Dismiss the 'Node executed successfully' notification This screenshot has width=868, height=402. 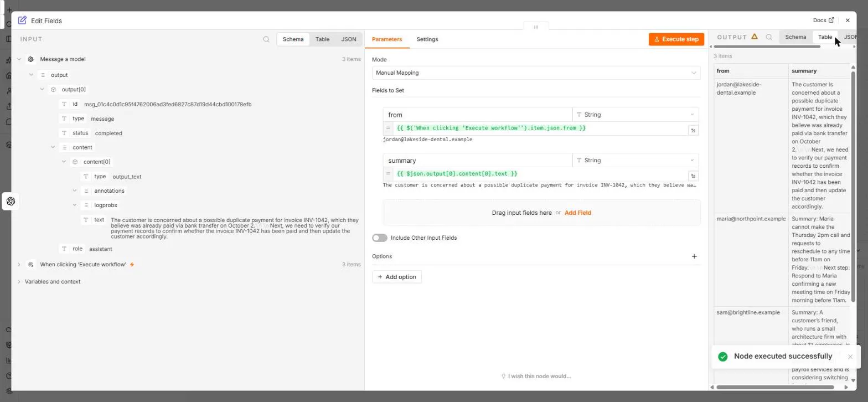pos(850,357)
